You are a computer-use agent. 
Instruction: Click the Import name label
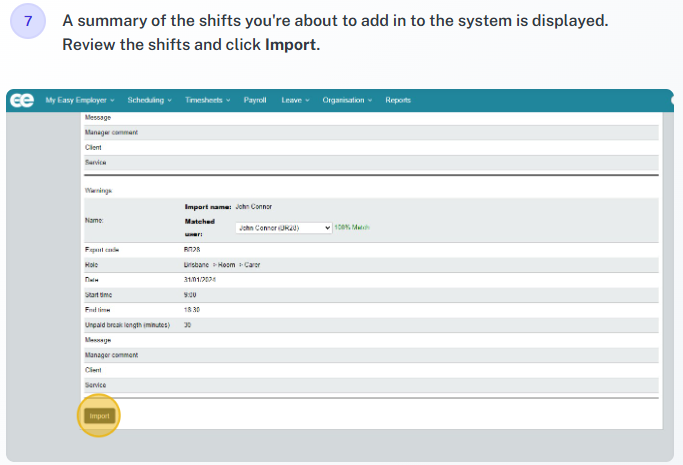(x=208, y=207)
